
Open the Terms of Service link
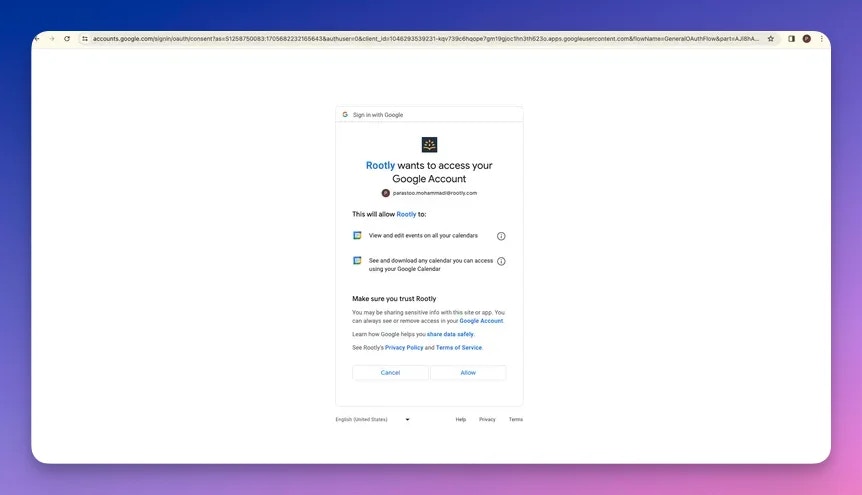pyautogui.click(x=458, y=348)
